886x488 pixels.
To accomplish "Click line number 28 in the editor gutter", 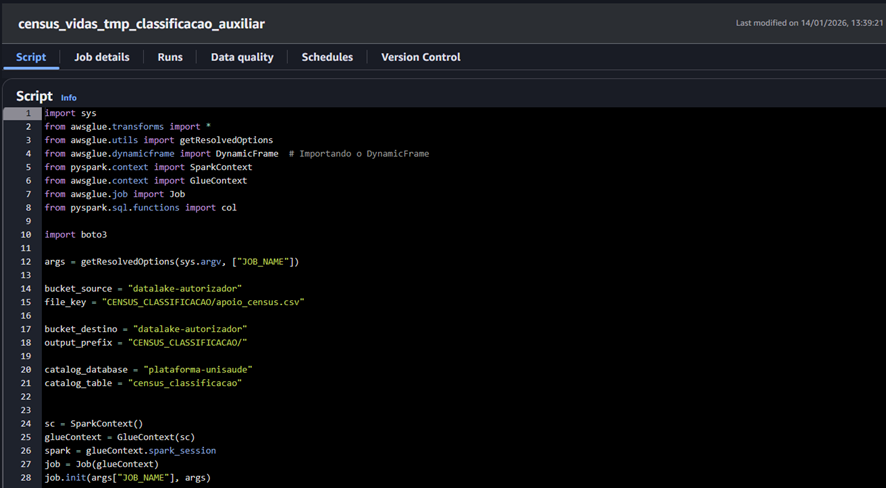I will point(26,478).
